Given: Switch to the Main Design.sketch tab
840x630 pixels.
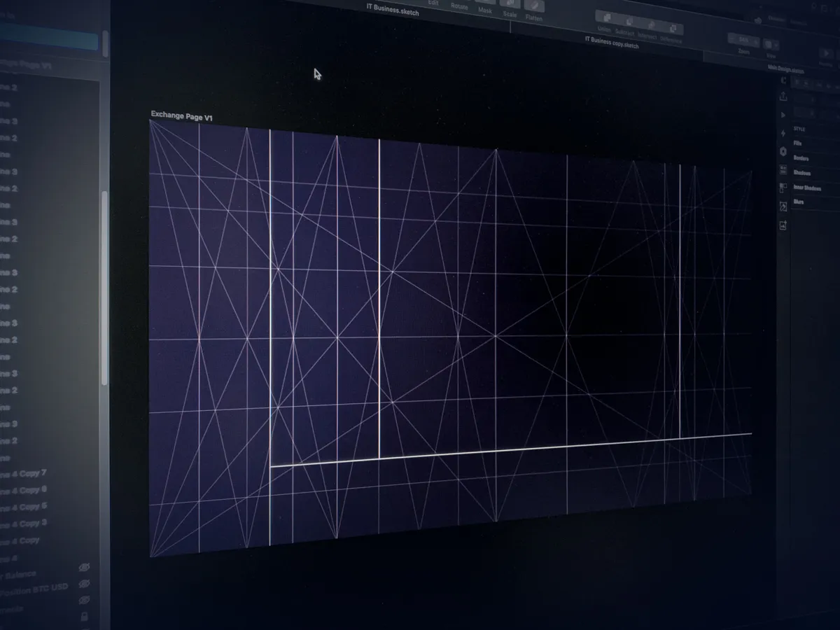Looking at the screenshot, I should [x=786, y=69].
